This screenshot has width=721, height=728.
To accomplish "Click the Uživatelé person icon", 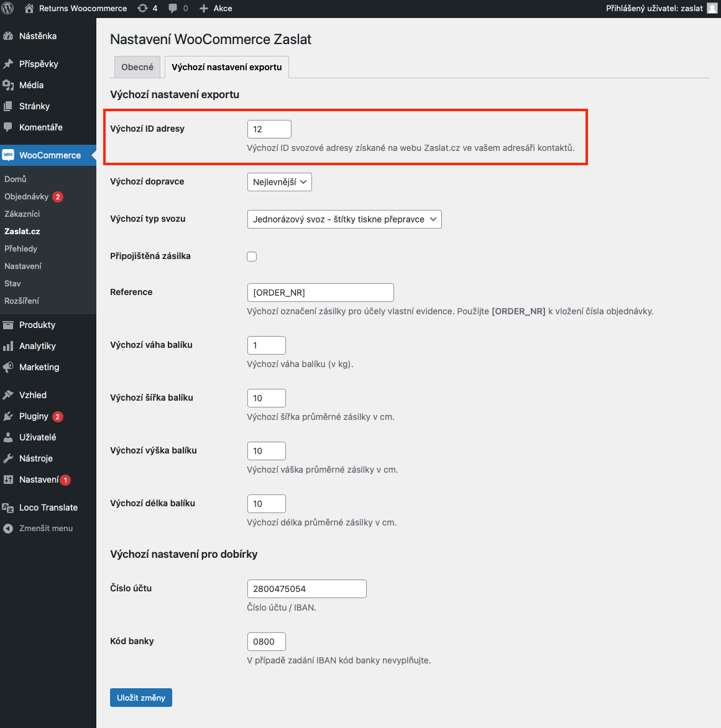I will 8,437.
